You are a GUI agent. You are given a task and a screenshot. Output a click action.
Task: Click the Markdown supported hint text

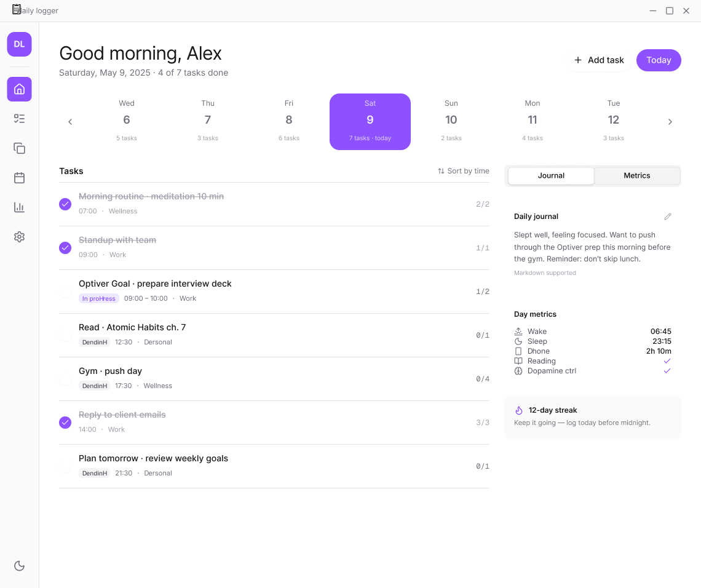point(545,272)
